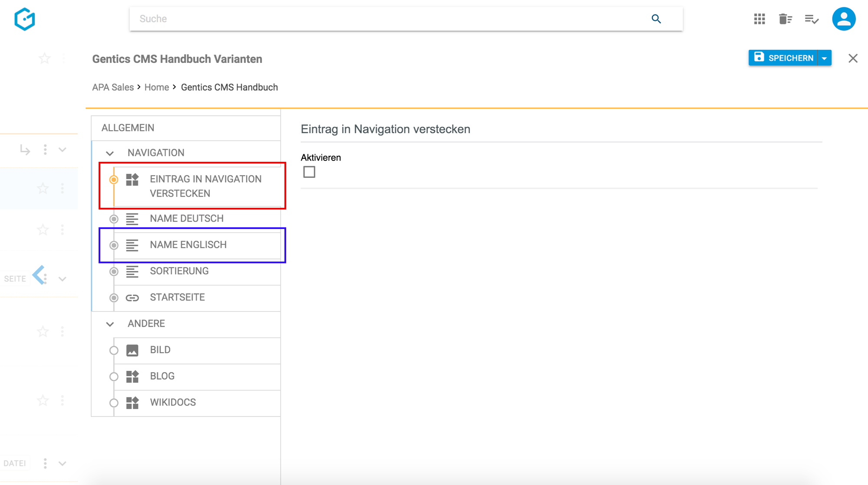868x485 pixels.
Task: Click text-lines icon beside Name Englisch
Action: click(132, 246)
